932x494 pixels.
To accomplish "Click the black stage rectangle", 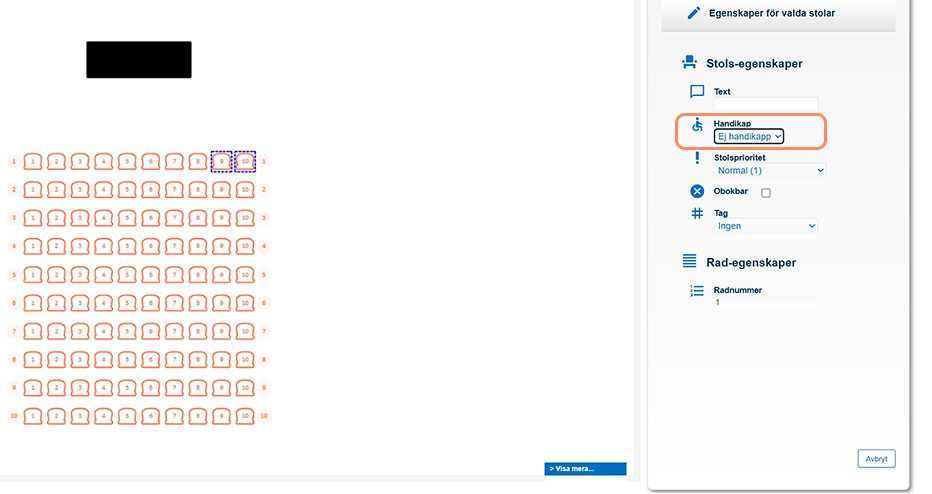I will [138, 59].
